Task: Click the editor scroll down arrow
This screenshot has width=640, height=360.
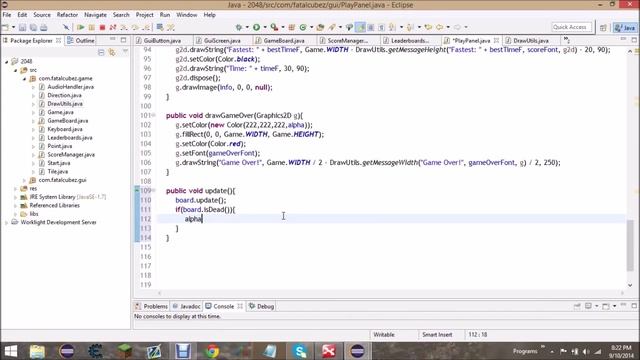Action: tap(631, 285)
